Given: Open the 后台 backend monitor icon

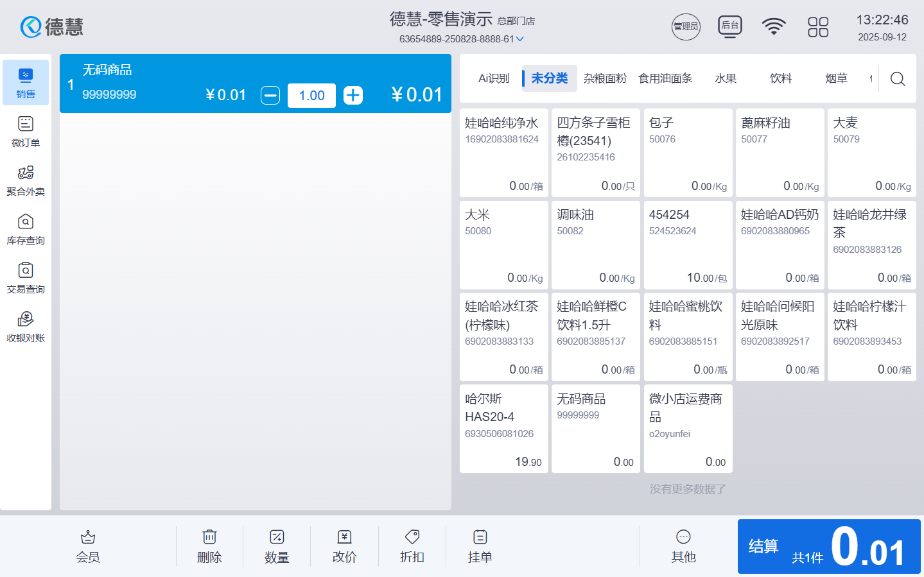Looking at the screenshot, I should point(730,27).
